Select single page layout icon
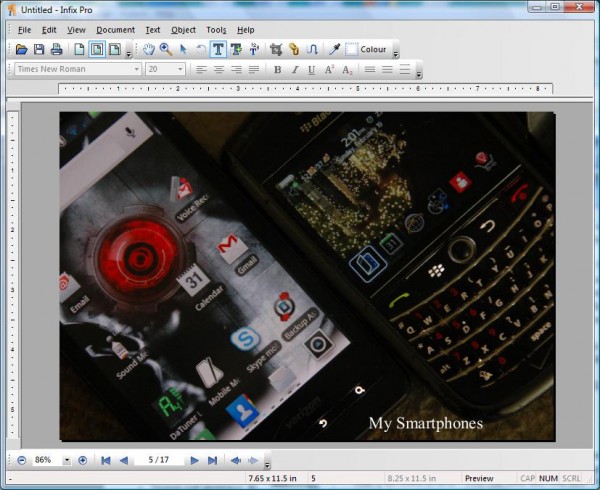600x490 pixels. click(x=79, y=49)
